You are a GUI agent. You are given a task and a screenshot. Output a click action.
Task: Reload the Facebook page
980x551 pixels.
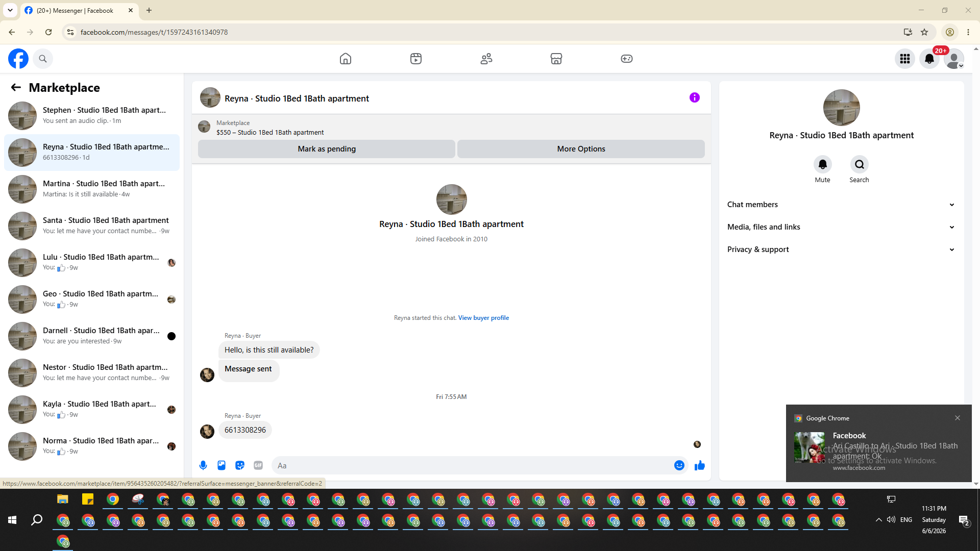click(x=48, y=32)
